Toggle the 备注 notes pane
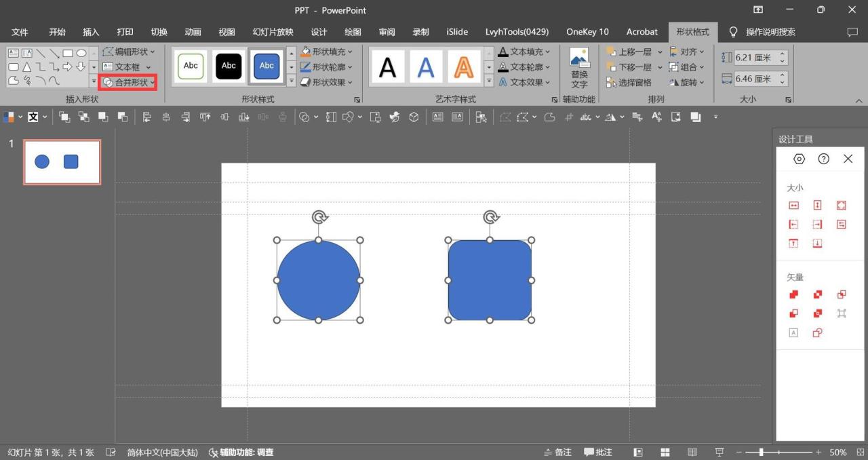 558,452
